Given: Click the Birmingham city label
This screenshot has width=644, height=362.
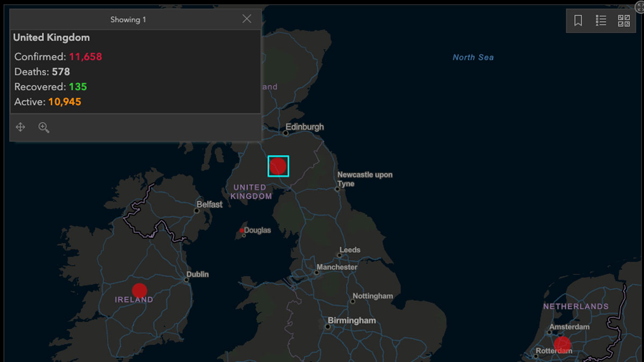Looking at the screenshot, I should tap(352, 321).
